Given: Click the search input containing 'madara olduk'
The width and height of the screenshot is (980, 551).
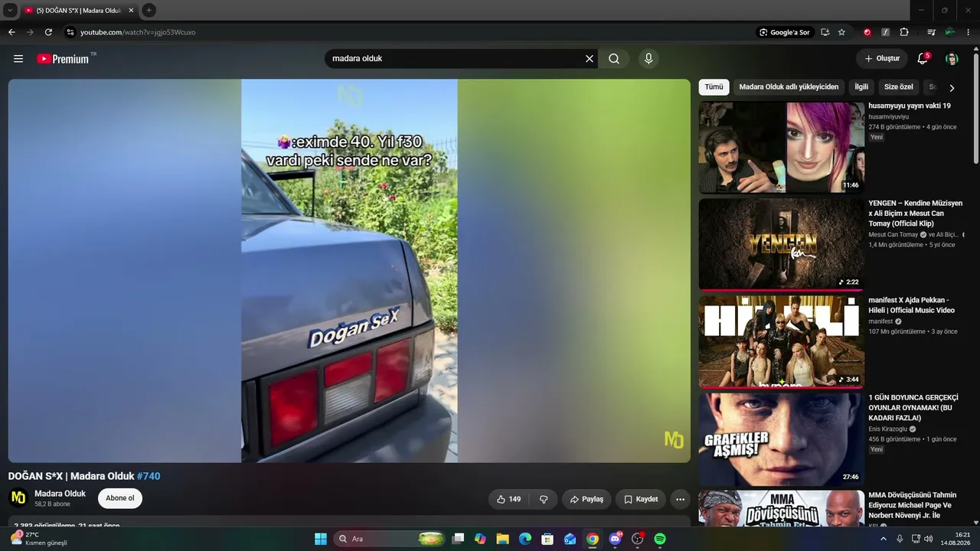Looking at the screenshot, I should click(456, 59).
